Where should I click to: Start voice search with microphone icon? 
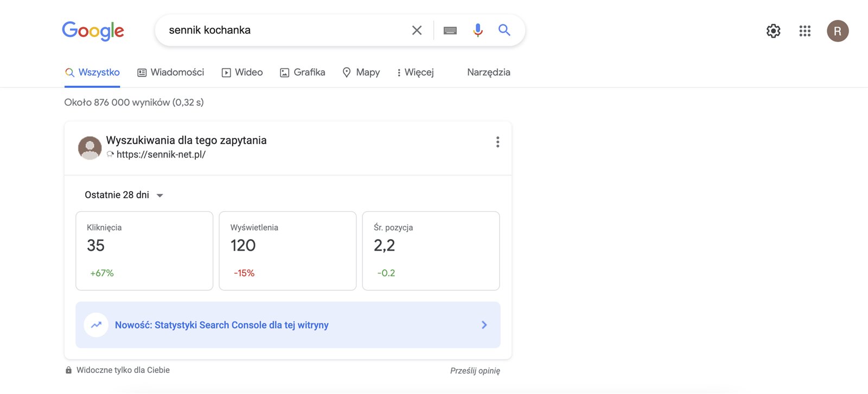point(477,30)
